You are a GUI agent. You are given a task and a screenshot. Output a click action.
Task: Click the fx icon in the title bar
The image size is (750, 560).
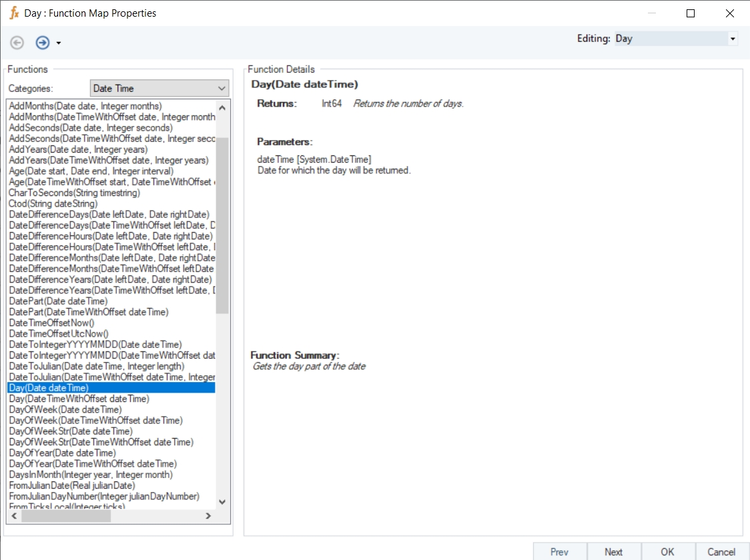13,13
